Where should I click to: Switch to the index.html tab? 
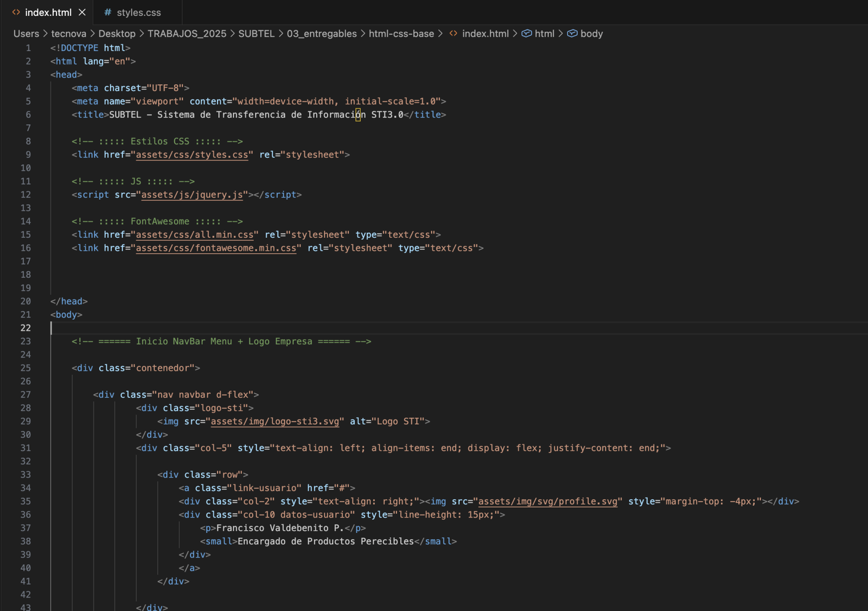[48, 12]
